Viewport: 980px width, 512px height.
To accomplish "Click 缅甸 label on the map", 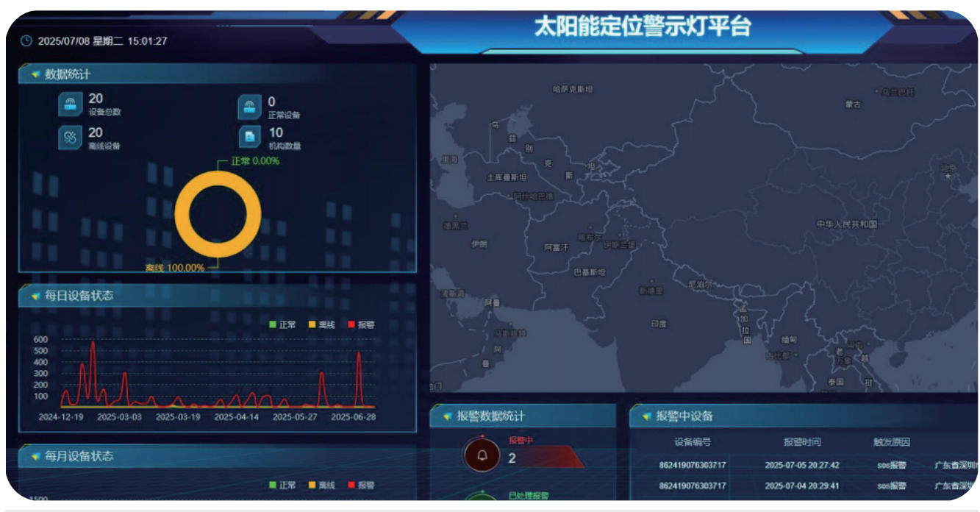I will [788, 339].
